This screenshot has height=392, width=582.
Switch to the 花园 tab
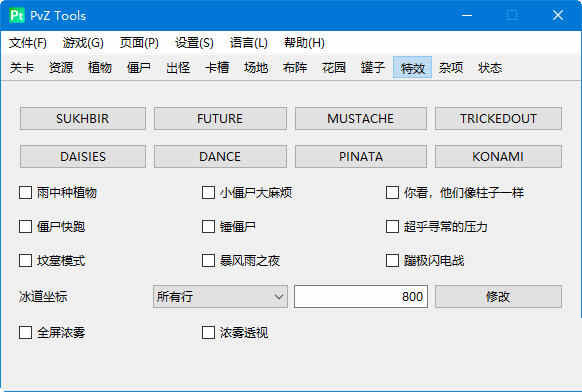click(x=334, y=68)
